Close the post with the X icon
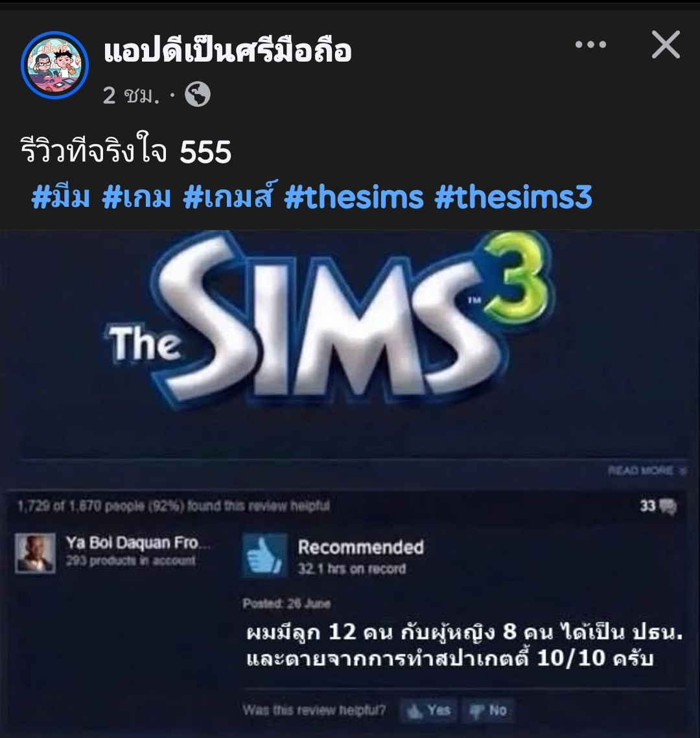The image size is (700, 738). coord(666,45)
